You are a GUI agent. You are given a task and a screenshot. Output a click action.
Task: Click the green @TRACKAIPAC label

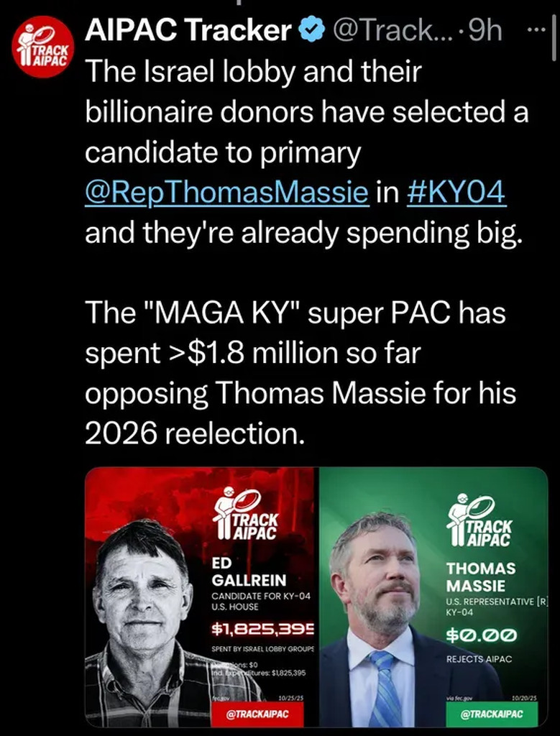click(x=492, y=714)
